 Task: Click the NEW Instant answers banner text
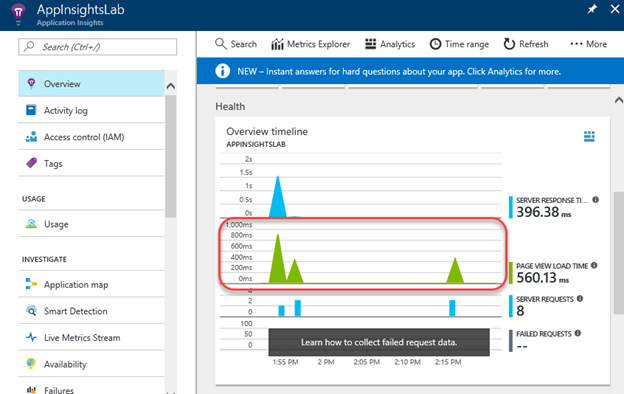coord(399,72)
